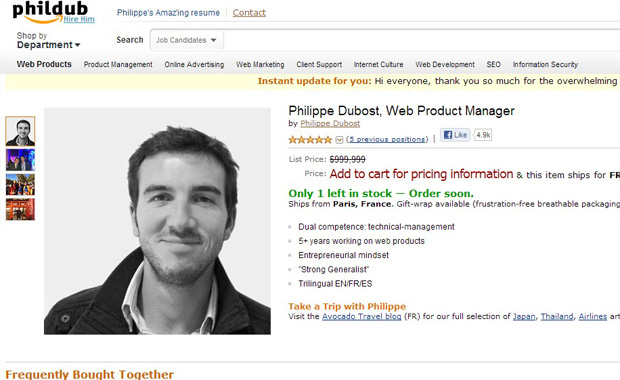Click the Contact link
This screenshot has height=380, width=620.
point(249,13)
